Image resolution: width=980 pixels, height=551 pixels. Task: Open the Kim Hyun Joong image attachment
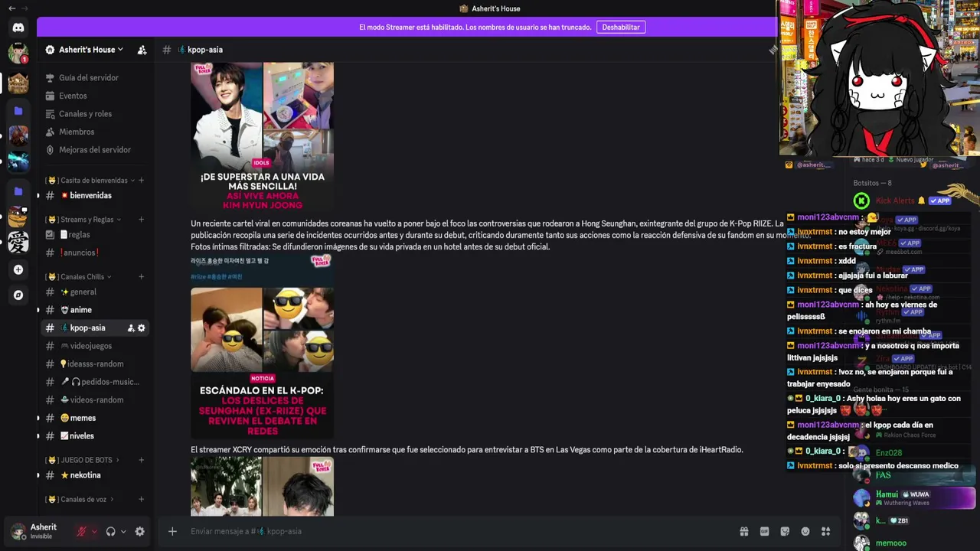[262, 137]
